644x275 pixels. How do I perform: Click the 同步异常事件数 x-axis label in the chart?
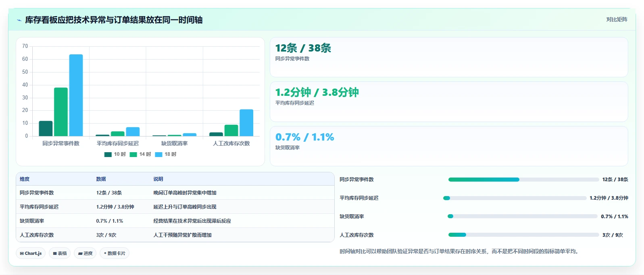(x=61, y=143)
